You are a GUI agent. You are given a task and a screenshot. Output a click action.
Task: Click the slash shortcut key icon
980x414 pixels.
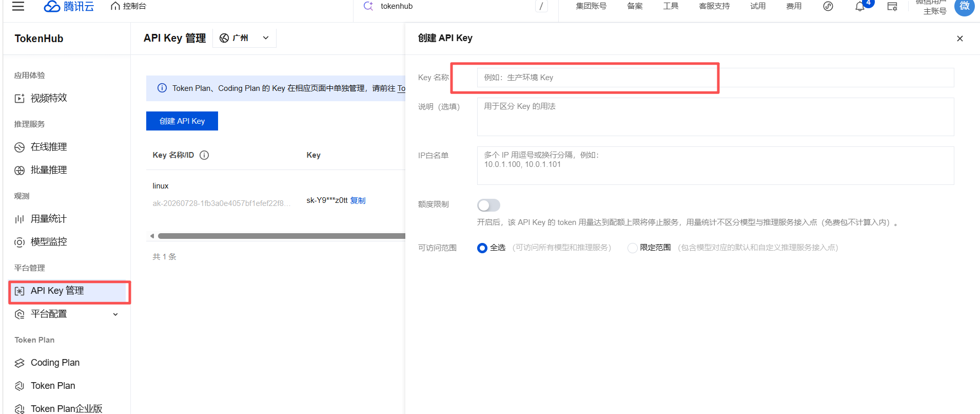pyautogui.click(x=541, y=6)
